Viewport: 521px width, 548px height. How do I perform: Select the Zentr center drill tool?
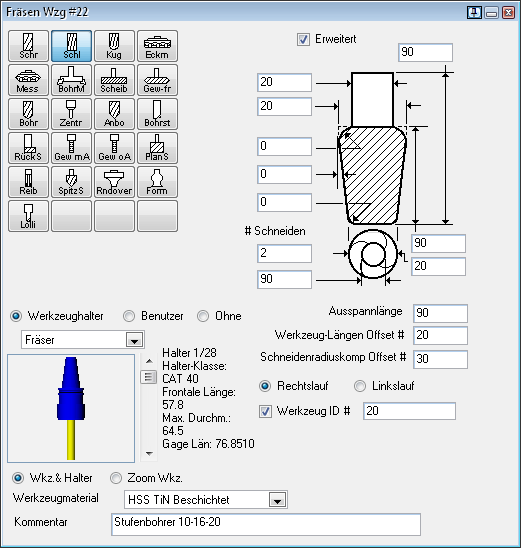click(71, 114)
